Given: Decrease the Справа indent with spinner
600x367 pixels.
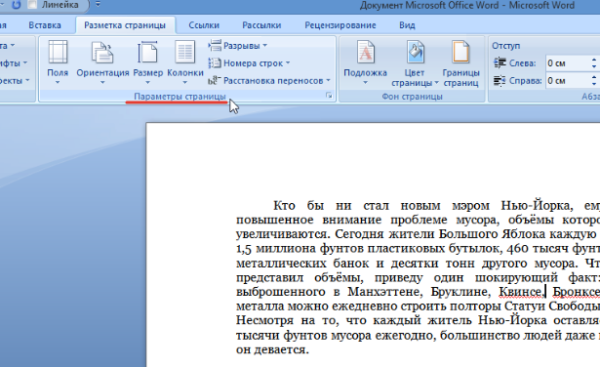Looking at the screenshot, I should pos(594,84).
